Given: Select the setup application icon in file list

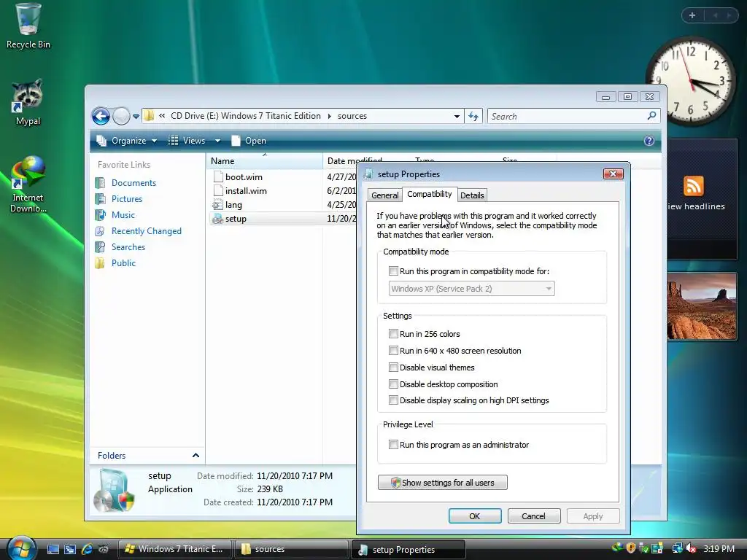Looking at the screenshot, I should [x=217, y=219].
